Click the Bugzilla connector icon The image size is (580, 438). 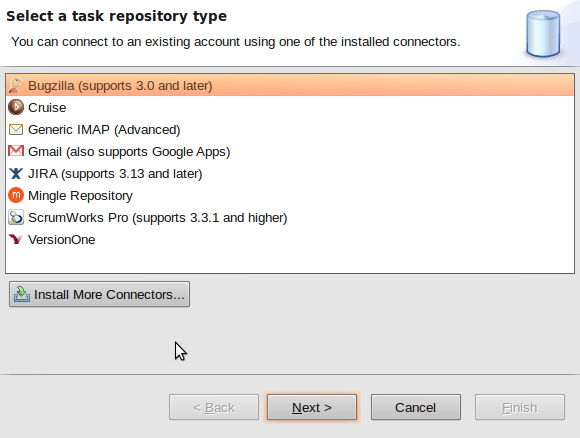16,85
